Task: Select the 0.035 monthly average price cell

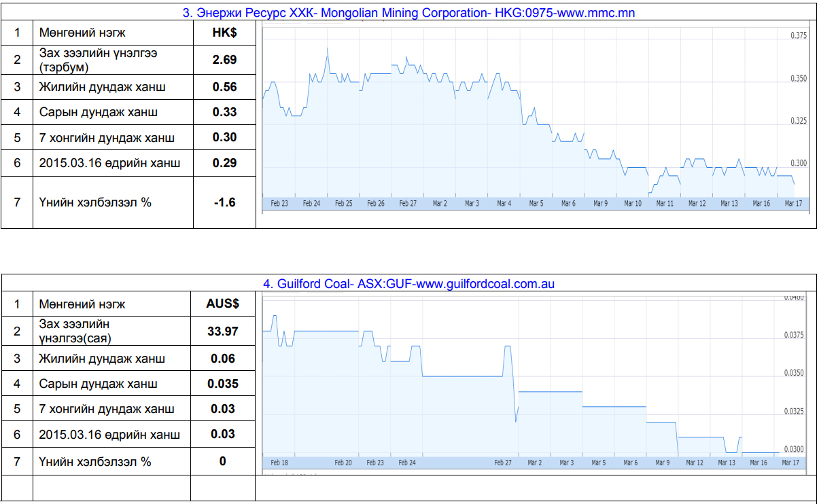Action: (x=223, y=384)
